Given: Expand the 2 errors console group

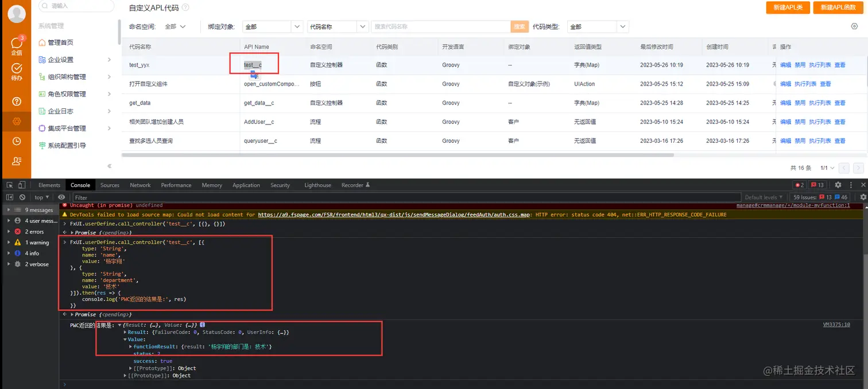Looking at the screenshot, I should click(x=8, y=232).
